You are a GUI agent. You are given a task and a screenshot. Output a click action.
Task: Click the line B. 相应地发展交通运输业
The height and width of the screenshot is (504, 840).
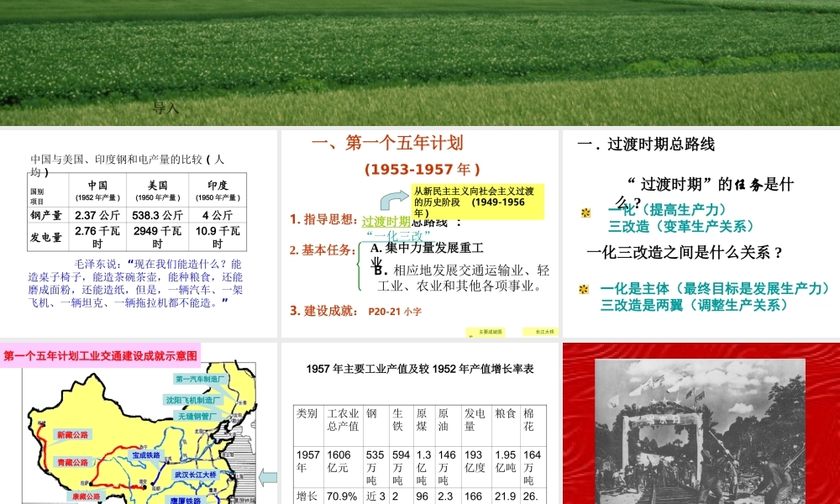tap(462, 278)
